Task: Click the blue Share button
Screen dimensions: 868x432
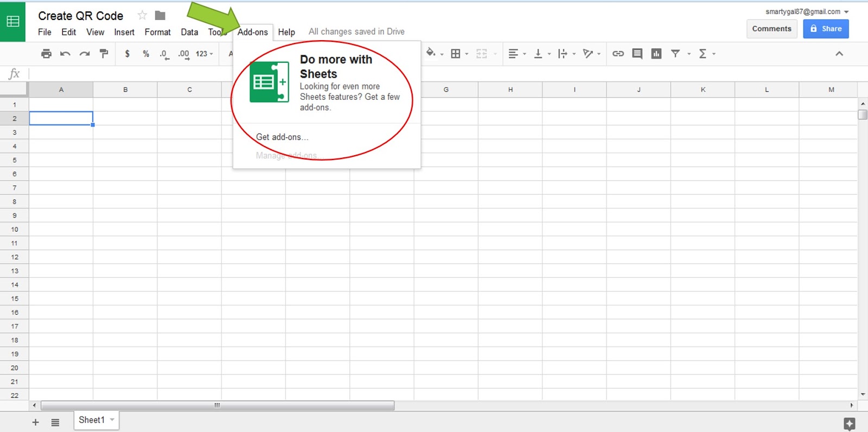Action: pos(826,29)
